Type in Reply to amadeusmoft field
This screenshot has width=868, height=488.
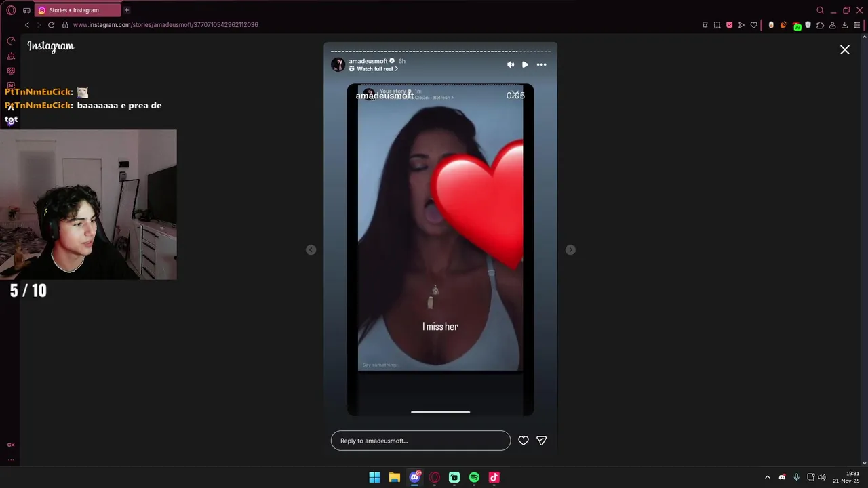click(x=420, y=441)
